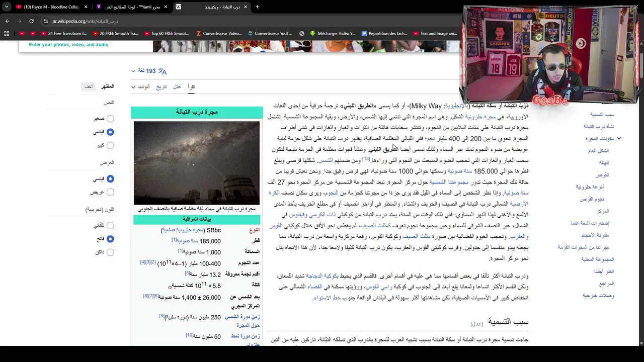The height and width of the screenshot is (362, 644).
Task: Open the '24 Free Transitions' bookmark
Action: click(64, 34)
